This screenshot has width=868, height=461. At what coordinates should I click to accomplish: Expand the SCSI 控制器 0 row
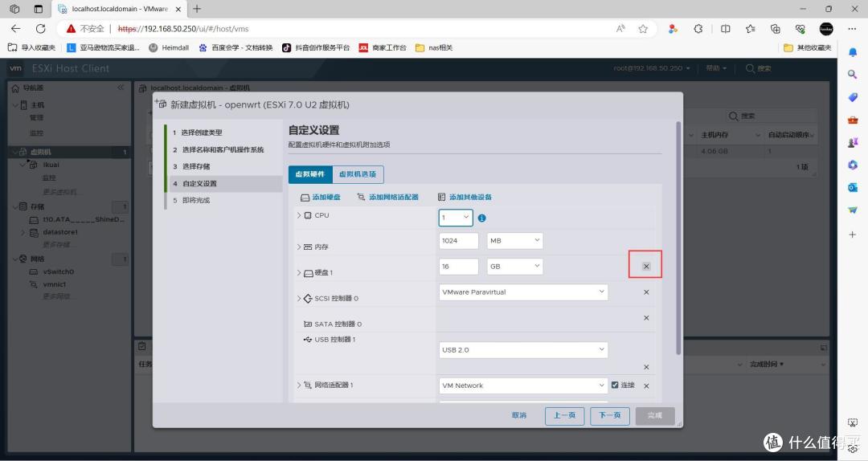[299, 298]
